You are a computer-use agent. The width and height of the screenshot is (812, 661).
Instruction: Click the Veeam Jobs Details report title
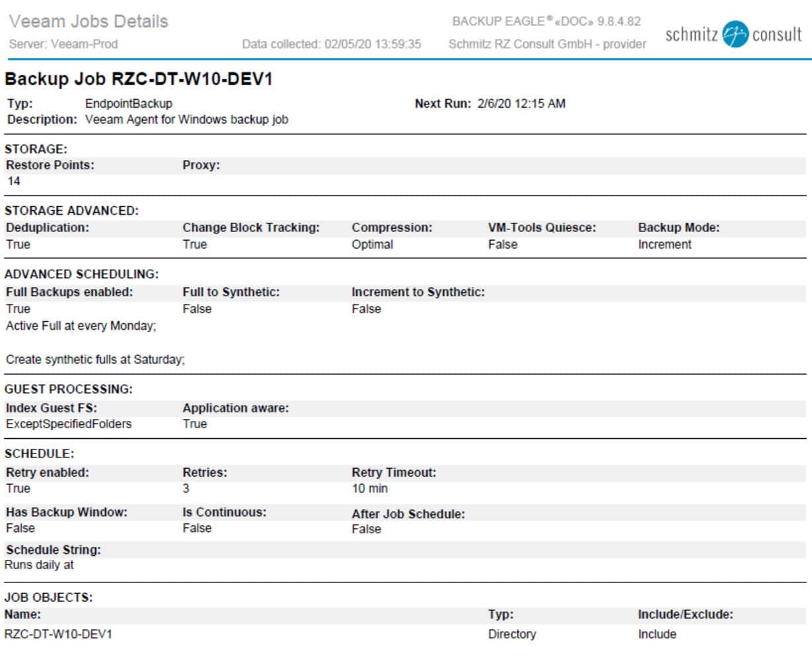coord(89,22)
